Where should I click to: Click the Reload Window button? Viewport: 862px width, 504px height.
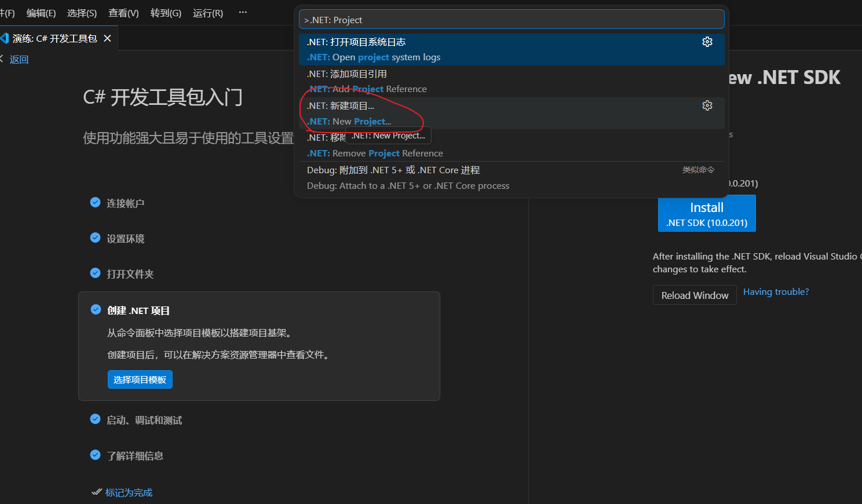(x=695, y=295)
